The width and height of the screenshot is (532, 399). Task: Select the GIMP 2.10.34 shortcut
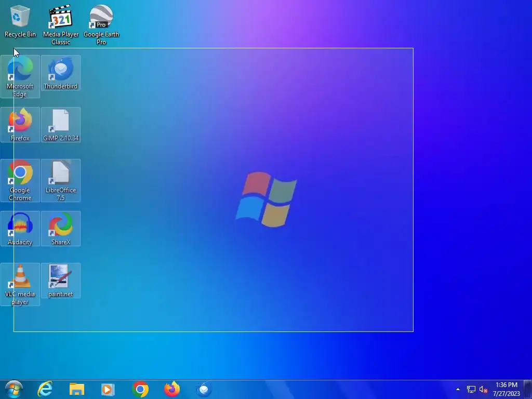click(x=61, y=125)
